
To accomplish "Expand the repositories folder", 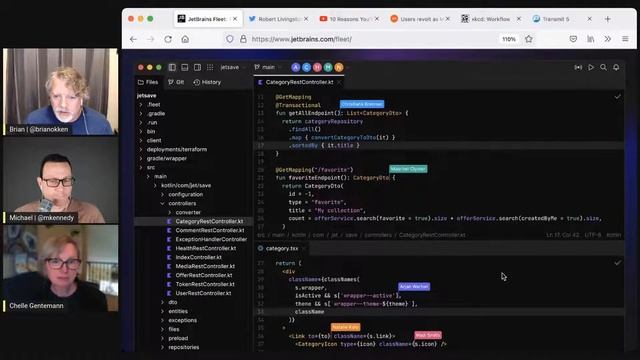I will point(162,347).
